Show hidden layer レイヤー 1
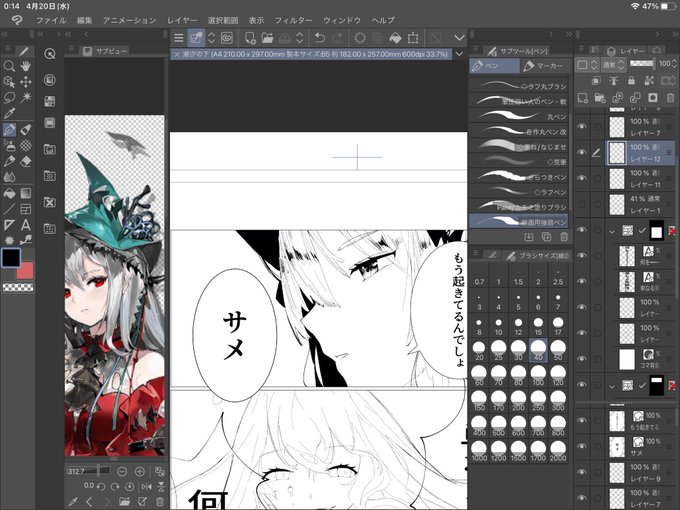Viewport: 680px width, 510px height. (582, 204)
